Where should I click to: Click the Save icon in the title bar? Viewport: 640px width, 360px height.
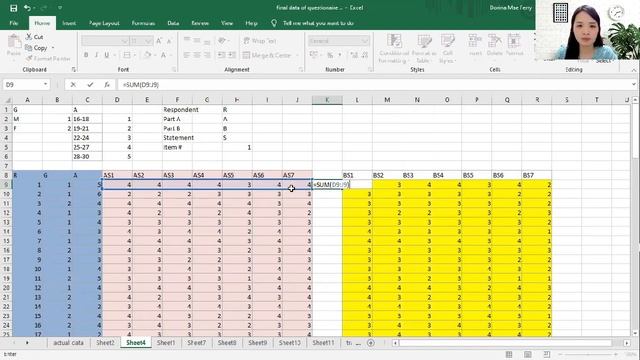[13, 8]
